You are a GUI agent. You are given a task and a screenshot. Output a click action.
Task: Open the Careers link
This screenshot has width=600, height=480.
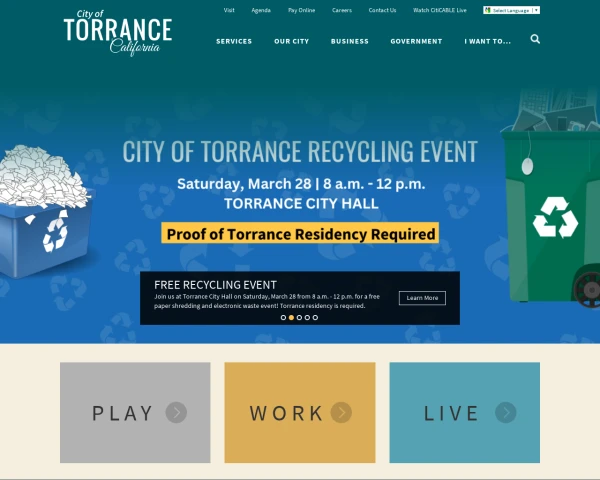[342, 10]
